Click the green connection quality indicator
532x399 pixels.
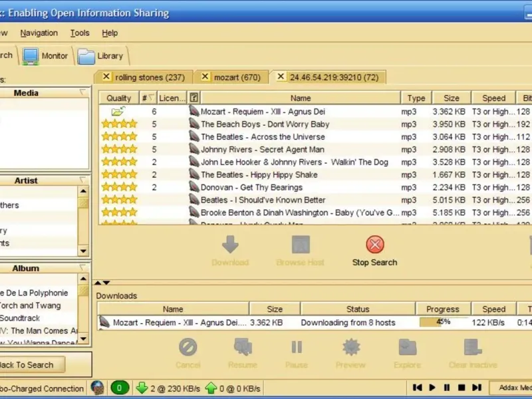coord(120,388)
